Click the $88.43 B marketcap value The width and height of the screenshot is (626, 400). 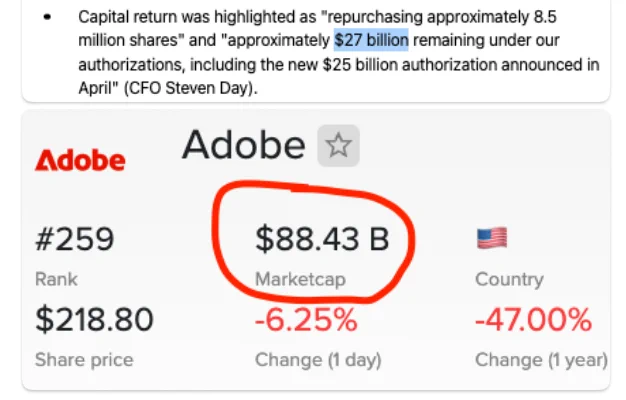322,239
